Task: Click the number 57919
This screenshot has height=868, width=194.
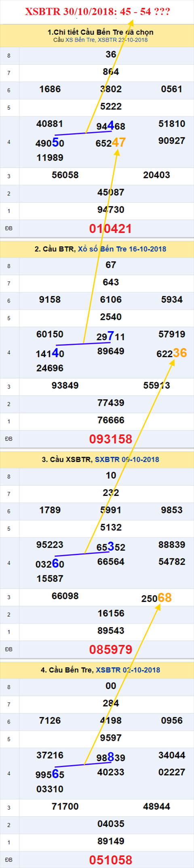Action: 172,334
